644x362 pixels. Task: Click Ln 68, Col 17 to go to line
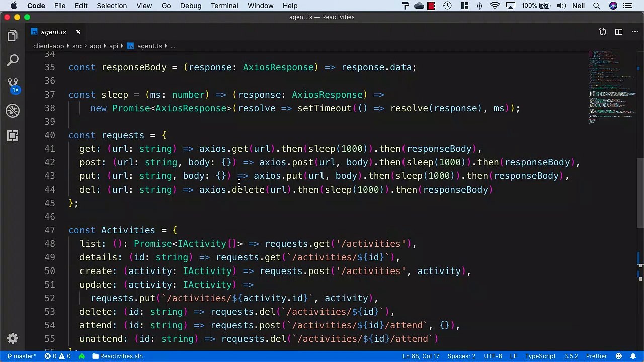tap(421, 356)
